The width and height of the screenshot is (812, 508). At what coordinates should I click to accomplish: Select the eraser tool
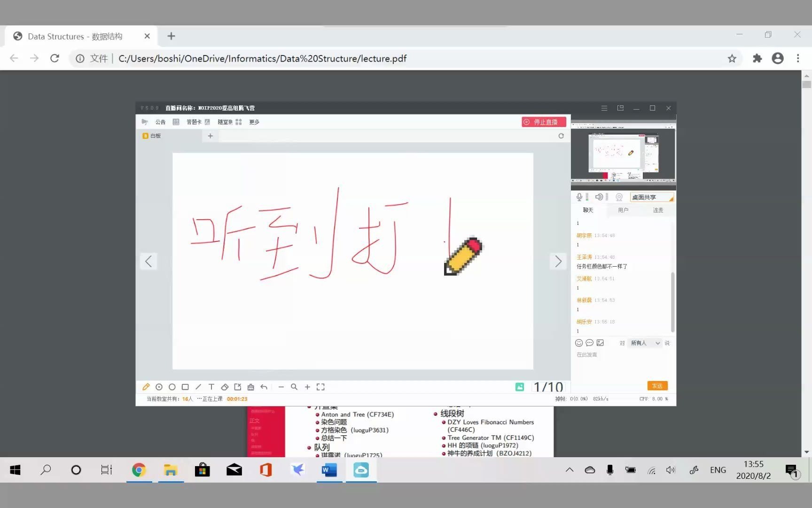(x=225, y=387)
